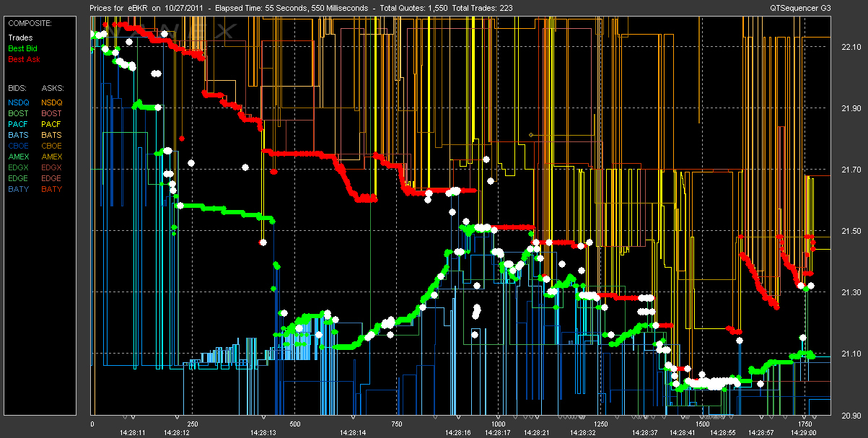Choose the EDGX label in the Asks column
This screenshot has height=438, width=868.
[51, 167]
